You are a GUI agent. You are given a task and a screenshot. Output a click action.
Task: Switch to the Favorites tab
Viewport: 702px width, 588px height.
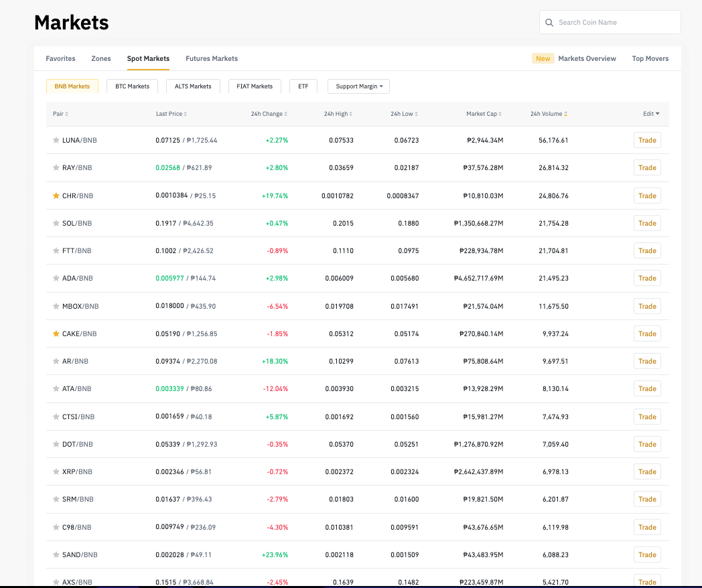60,59
